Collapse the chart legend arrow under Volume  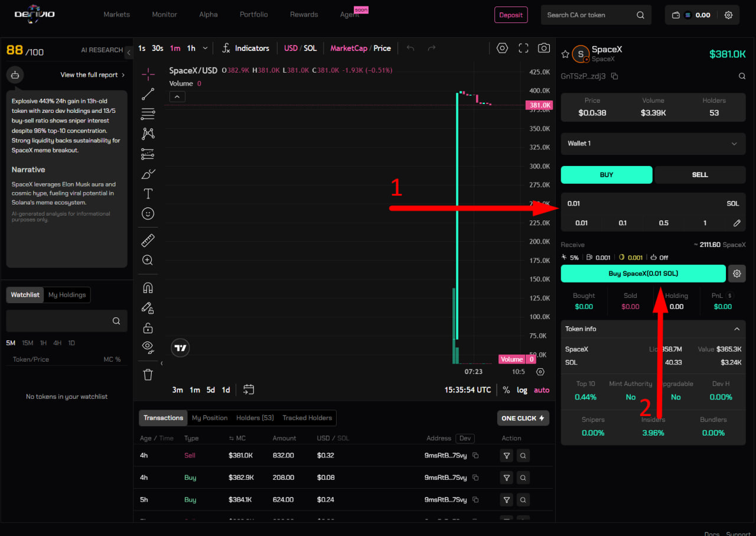(x=177, y=96)
